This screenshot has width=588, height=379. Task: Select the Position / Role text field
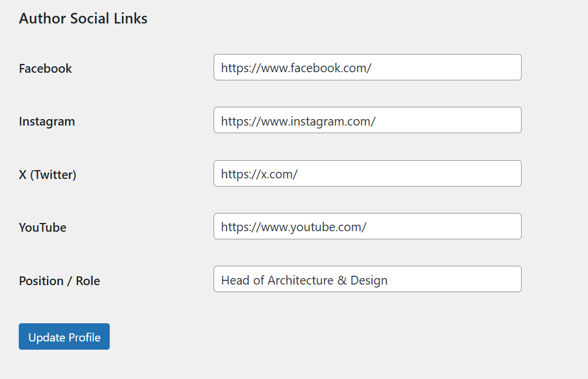367,279
